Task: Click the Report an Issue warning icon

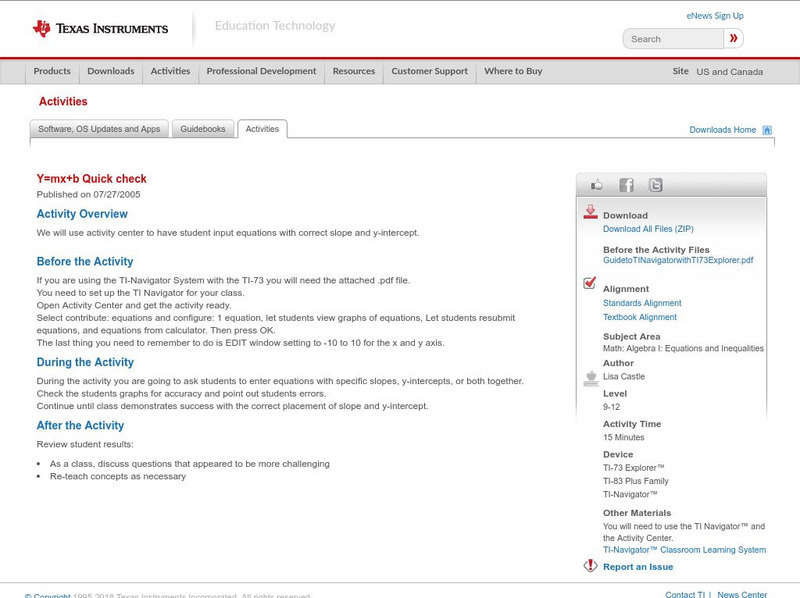Action: pyautogui.click(x=590, y=565)
